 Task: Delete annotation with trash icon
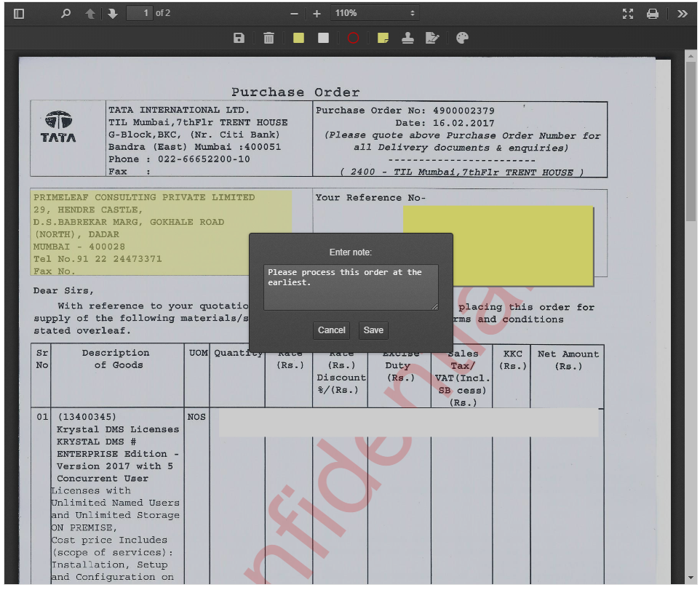click(x=269, y=38)
